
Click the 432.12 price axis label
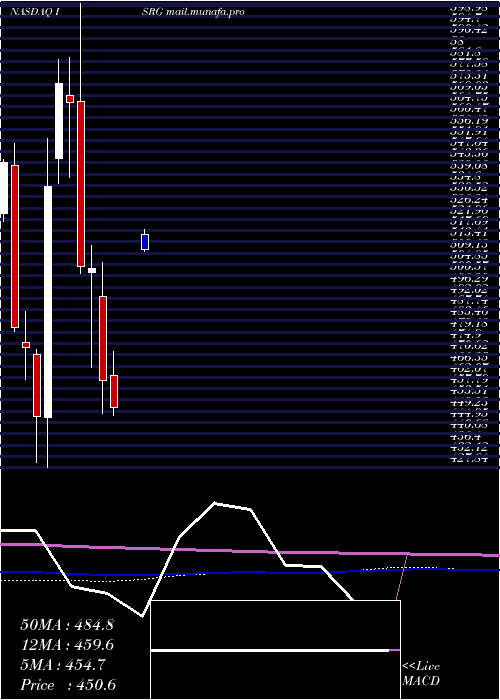469,447
